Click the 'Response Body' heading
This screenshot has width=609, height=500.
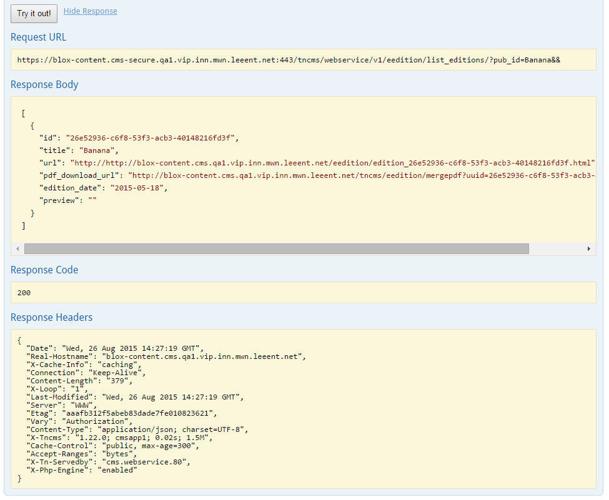pyautogui.click(x=44, y=85)
